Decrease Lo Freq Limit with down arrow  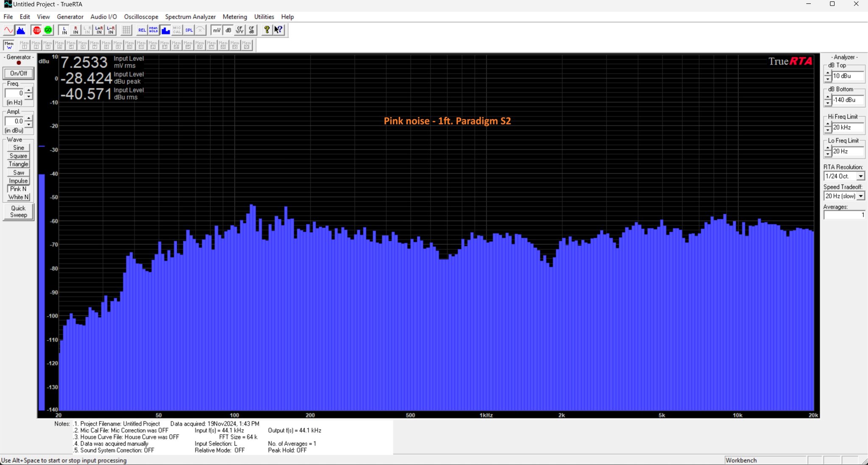click(828, 154)
